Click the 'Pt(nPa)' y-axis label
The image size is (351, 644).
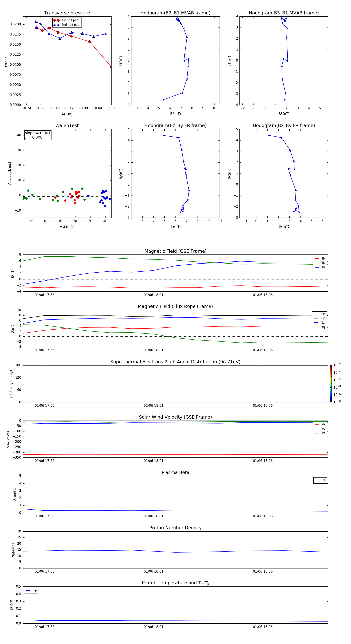click(6, 61)
